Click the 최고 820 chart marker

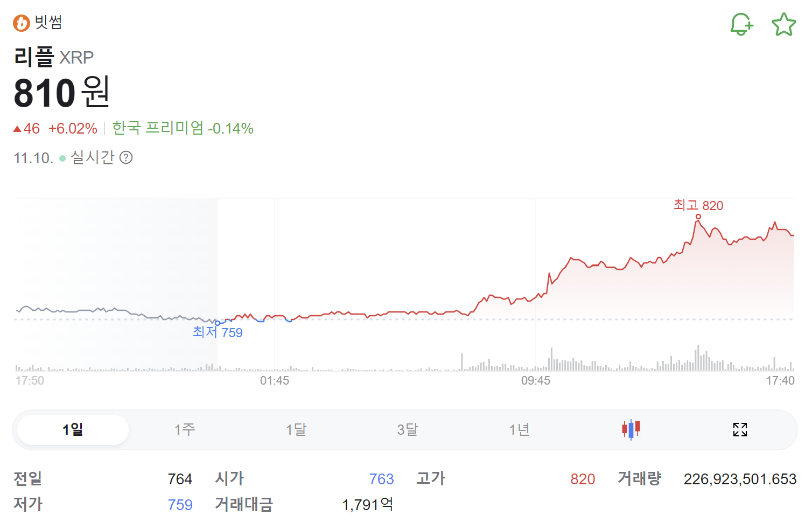click(x=698, y=205)
